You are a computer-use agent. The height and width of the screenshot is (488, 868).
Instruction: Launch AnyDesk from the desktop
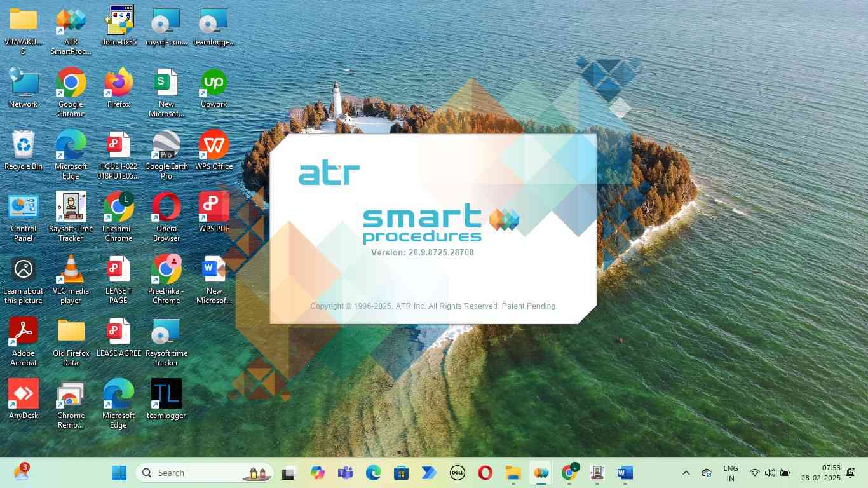[24, 400]
